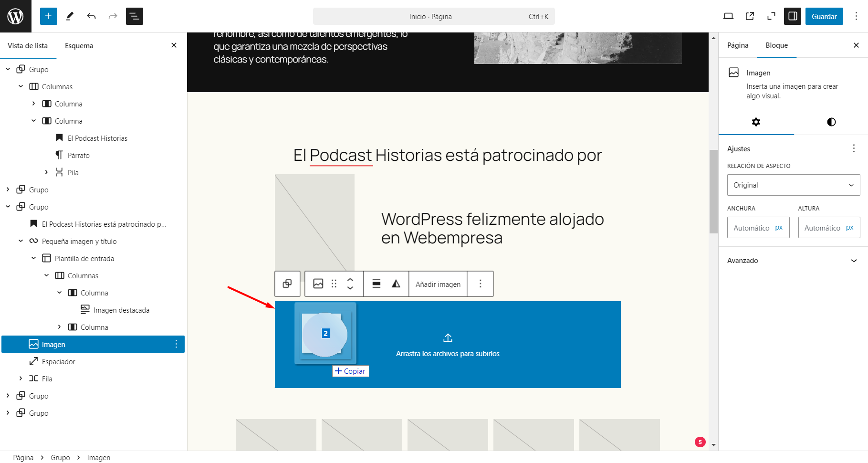The width and height of the screenshot is (868, 463).
Task: Select the Imagen row in list view
Action: pyautogui.click(x=93, y=344)
